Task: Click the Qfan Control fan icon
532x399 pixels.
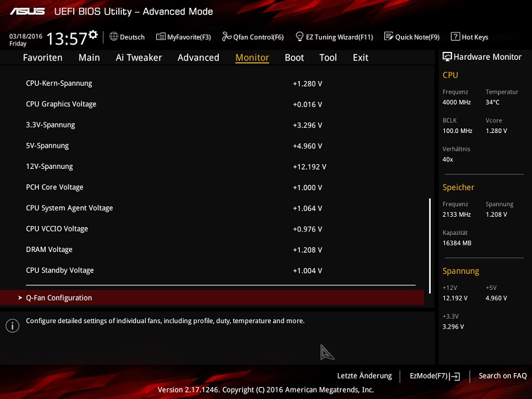Action: 226,37
